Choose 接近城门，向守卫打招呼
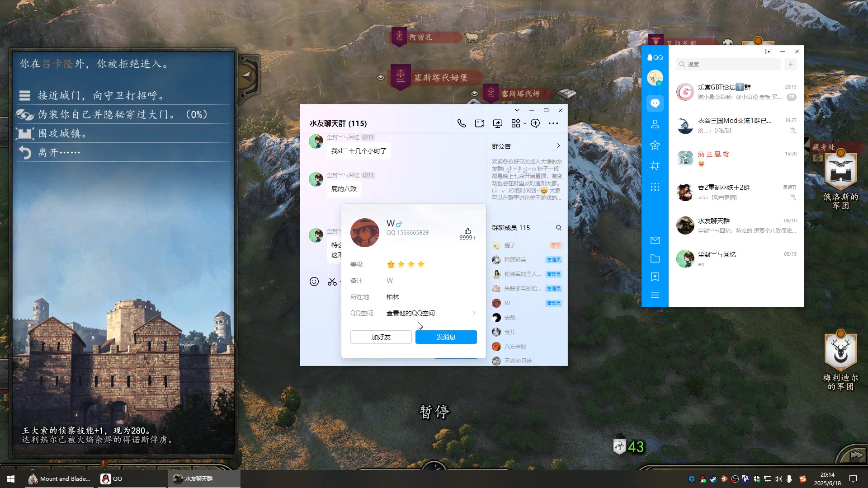The image size is (868, 488). coord(123,95)
